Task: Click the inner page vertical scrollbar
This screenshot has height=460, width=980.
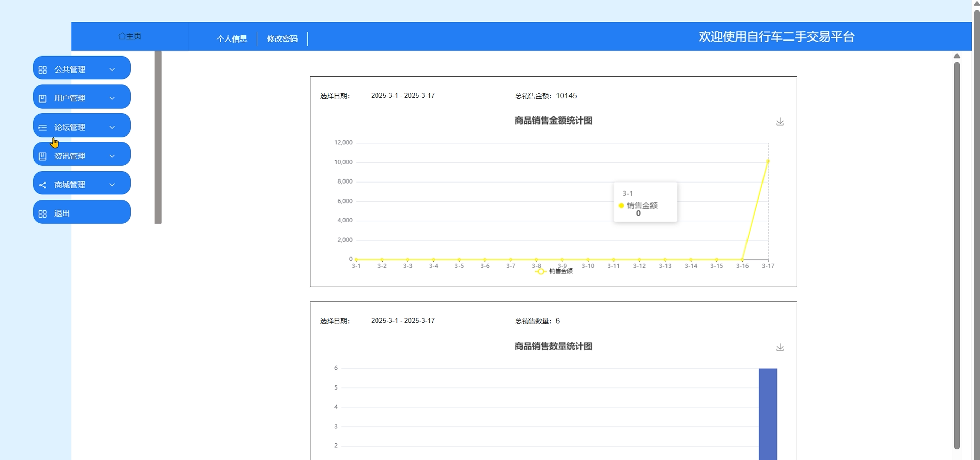Action: [x=957, y=255]
